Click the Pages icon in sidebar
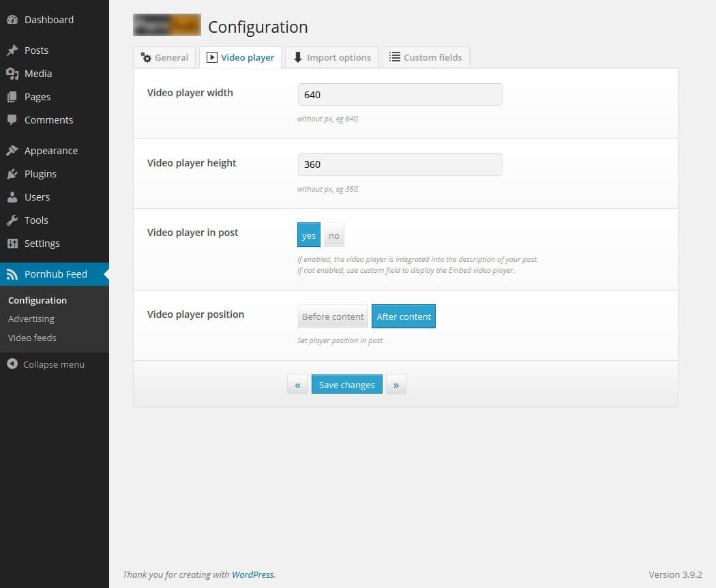The height and width of the screenshot is (588, 716). [x=12, y=97]
